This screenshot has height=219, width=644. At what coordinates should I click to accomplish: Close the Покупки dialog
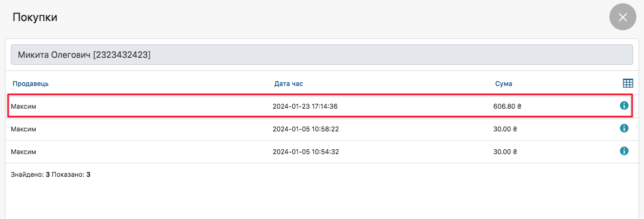click(622, 17)
